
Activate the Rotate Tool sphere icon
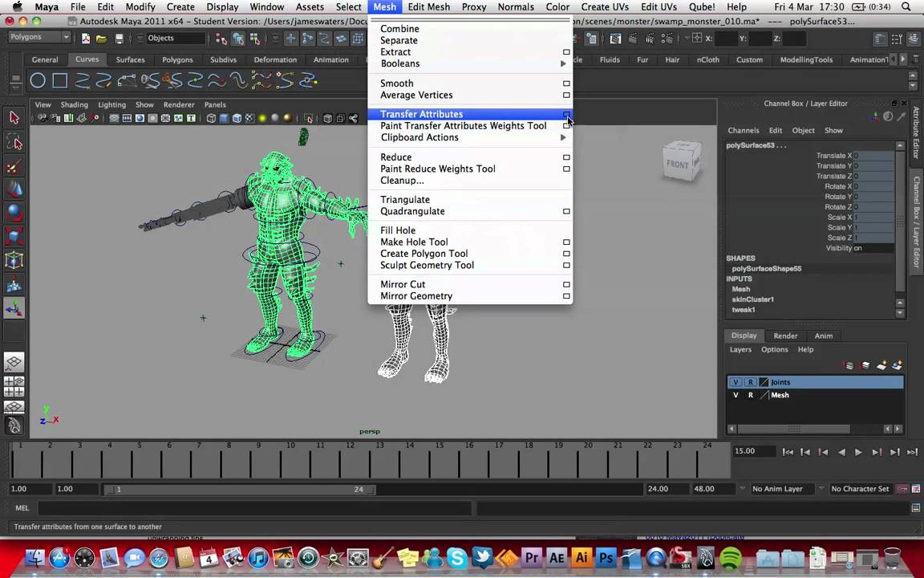click(14, 212)
